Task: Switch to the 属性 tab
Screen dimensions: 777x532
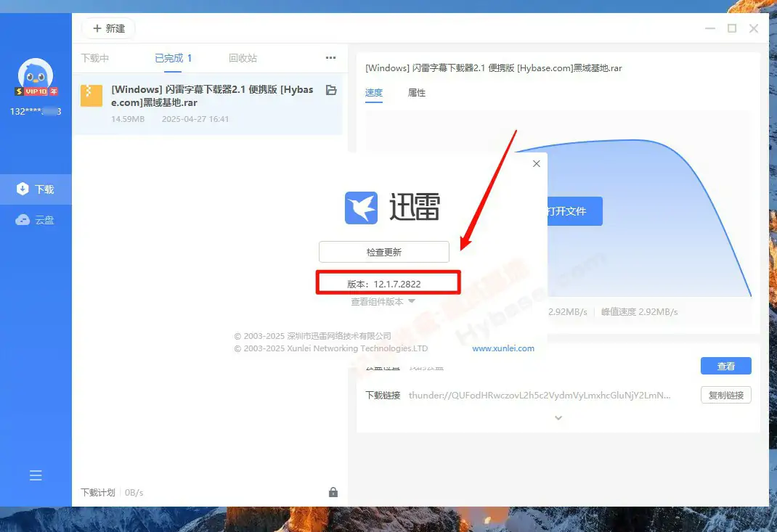Action: 417,93
